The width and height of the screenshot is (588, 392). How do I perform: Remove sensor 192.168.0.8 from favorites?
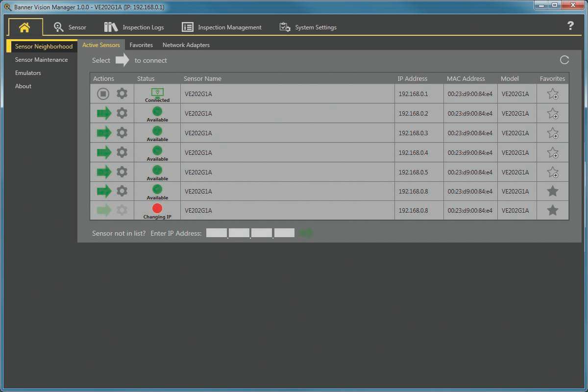(x=552, y=191)
